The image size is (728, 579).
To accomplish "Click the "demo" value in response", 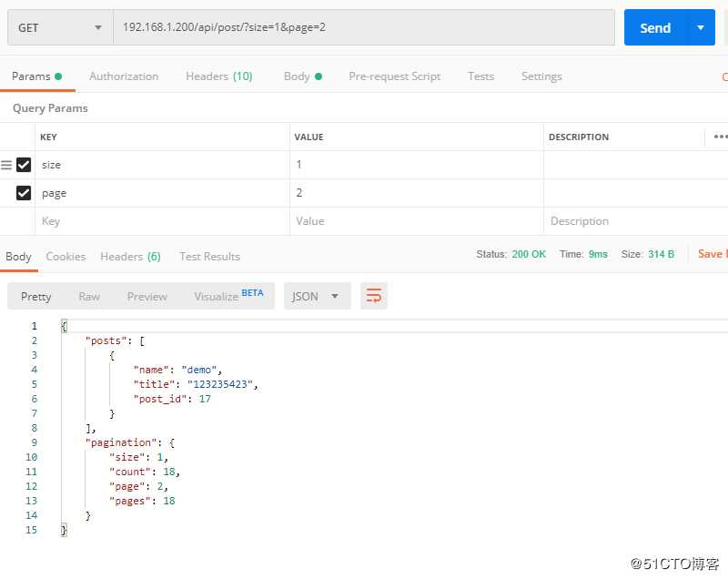I will [x=199, y=370].
